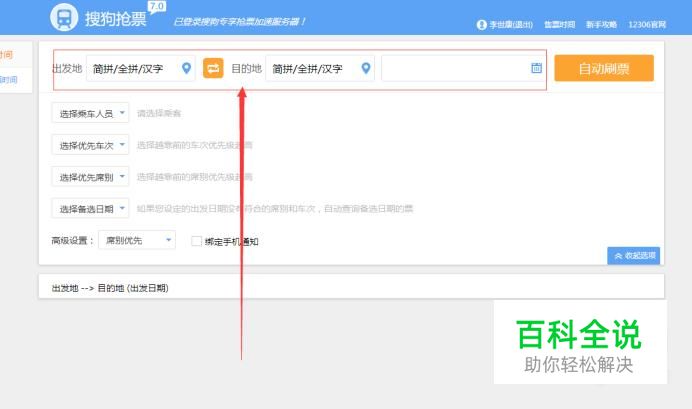Swap departure and destination with orange icon
Viewport: 692px width, 409px height.
213,68
